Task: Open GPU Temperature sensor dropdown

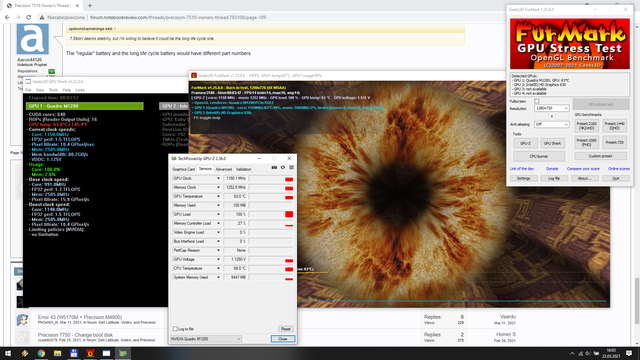Action: pos(218,196)
